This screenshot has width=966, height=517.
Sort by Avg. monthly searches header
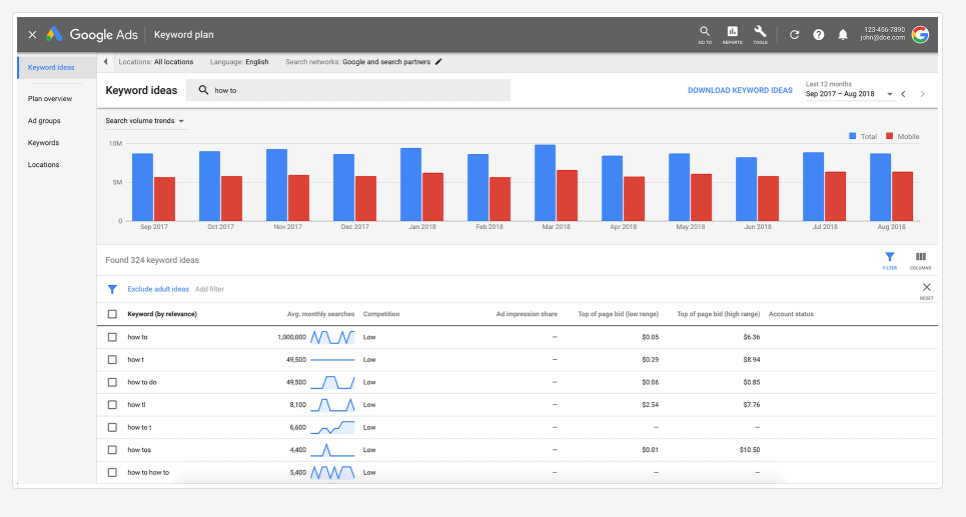[320, 314]
